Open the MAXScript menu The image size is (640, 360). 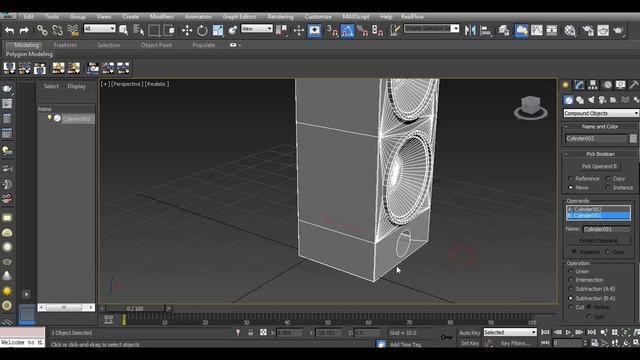pos(356,17)
